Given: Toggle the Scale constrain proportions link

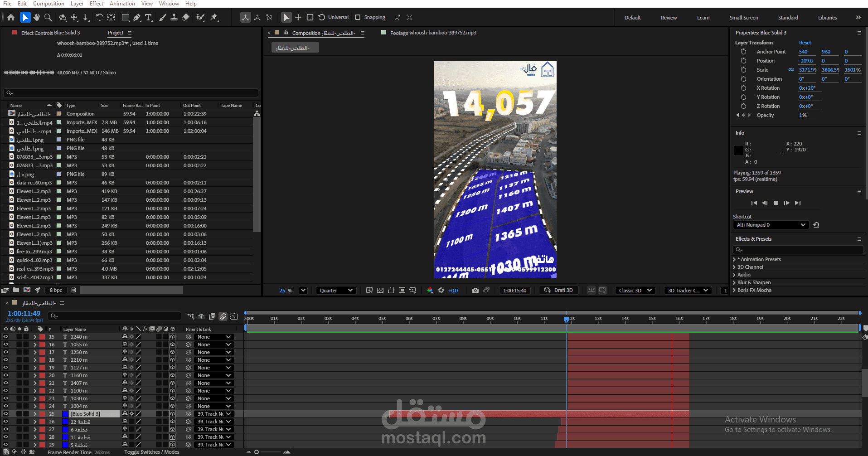Looking at the screenshot, I should click(791, 70).
